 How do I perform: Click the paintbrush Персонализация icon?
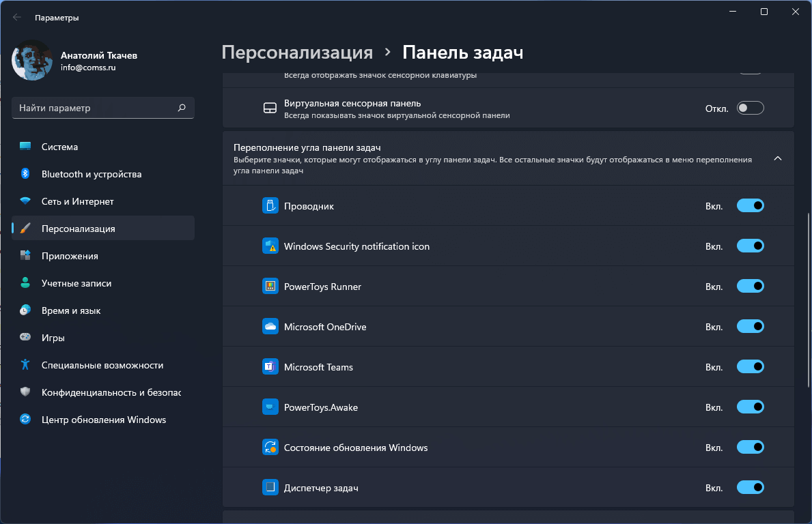point(25,228)
